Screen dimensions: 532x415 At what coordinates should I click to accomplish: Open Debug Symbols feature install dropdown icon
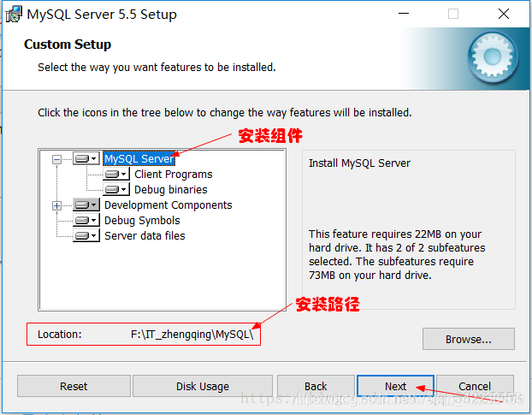point(86,220)
